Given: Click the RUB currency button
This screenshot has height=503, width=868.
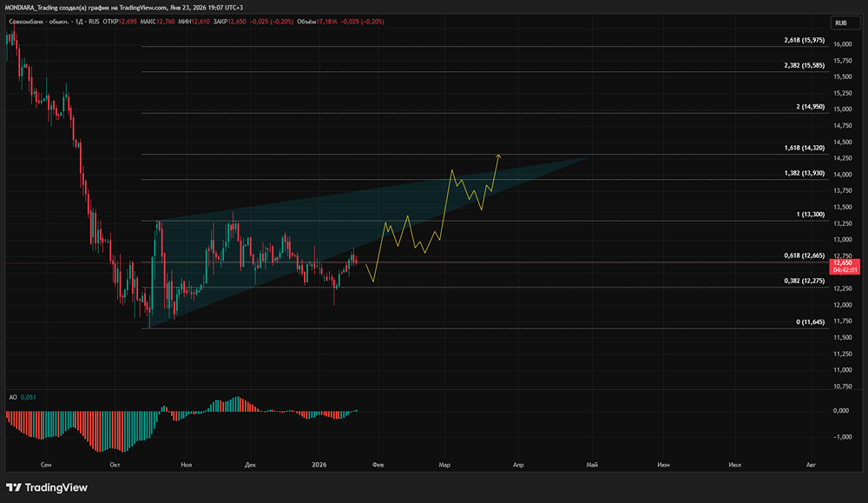Looking at the screenshot, I should 845,23.
